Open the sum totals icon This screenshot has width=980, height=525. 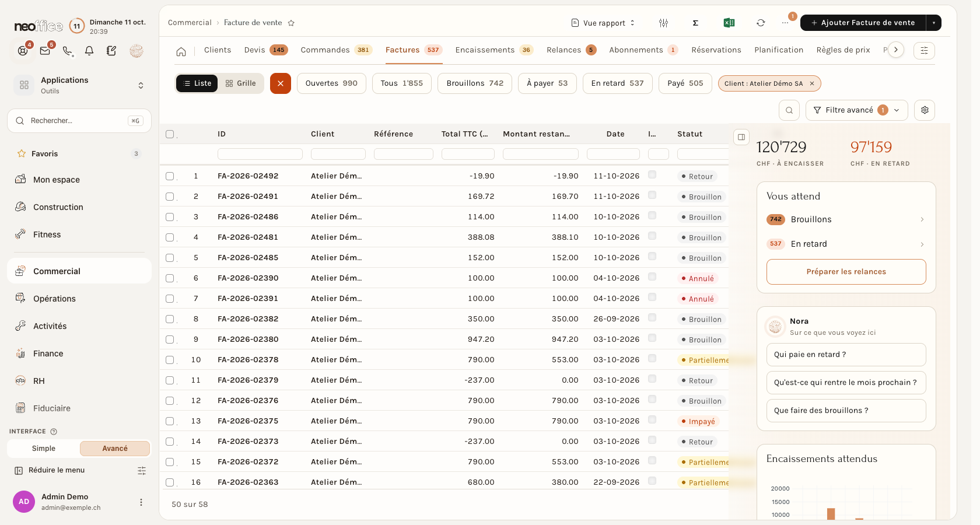695,23
